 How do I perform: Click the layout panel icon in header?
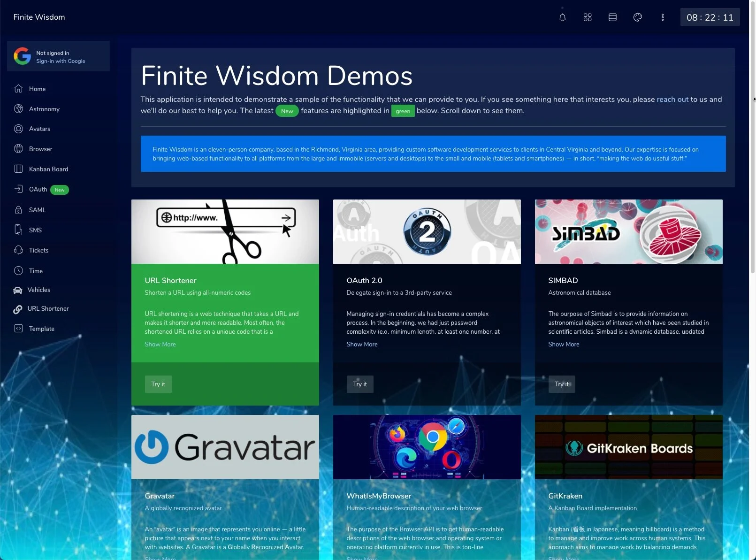coord(612,17)
